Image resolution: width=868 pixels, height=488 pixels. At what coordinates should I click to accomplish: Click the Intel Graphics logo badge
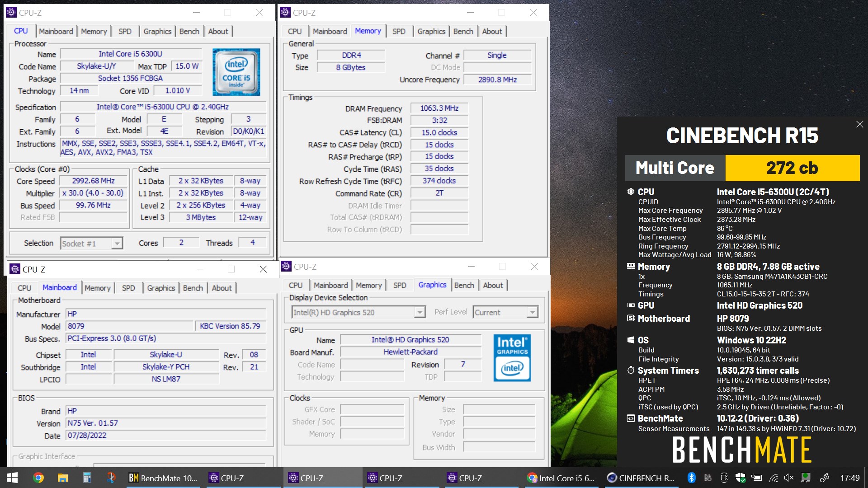click(x=512, y=358)
